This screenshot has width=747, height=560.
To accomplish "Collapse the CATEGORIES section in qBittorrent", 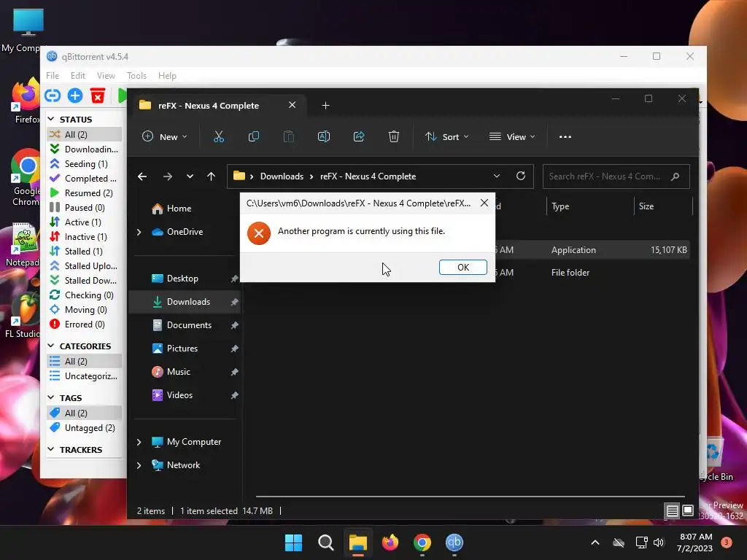I will (51, 346).
